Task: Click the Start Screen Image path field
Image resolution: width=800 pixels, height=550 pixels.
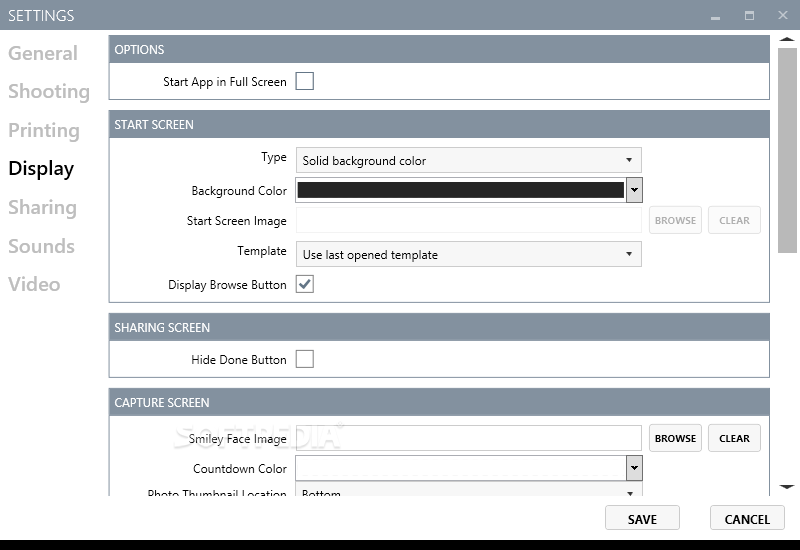Action: click(468, 220)
